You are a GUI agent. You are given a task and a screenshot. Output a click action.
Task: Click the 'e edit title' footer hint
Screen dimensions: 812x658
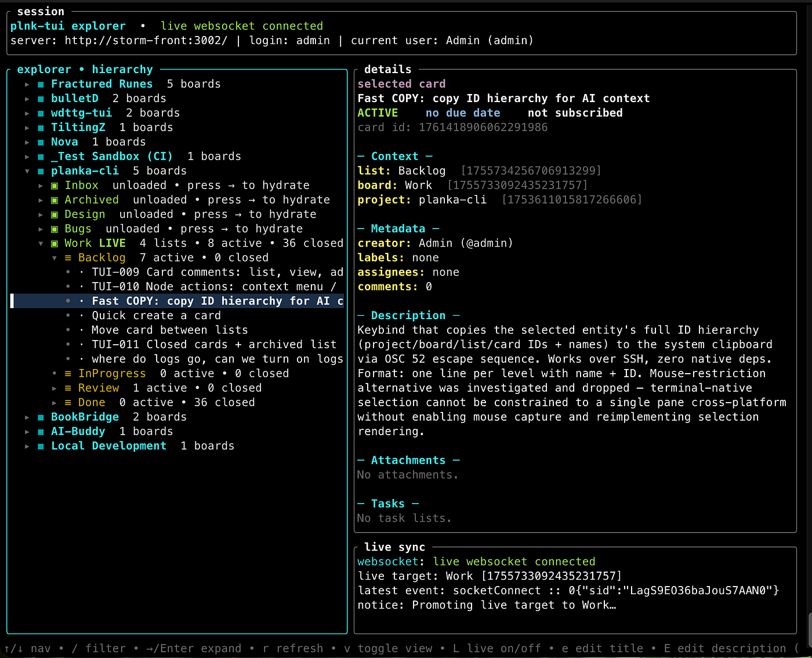tap(603, 649)
